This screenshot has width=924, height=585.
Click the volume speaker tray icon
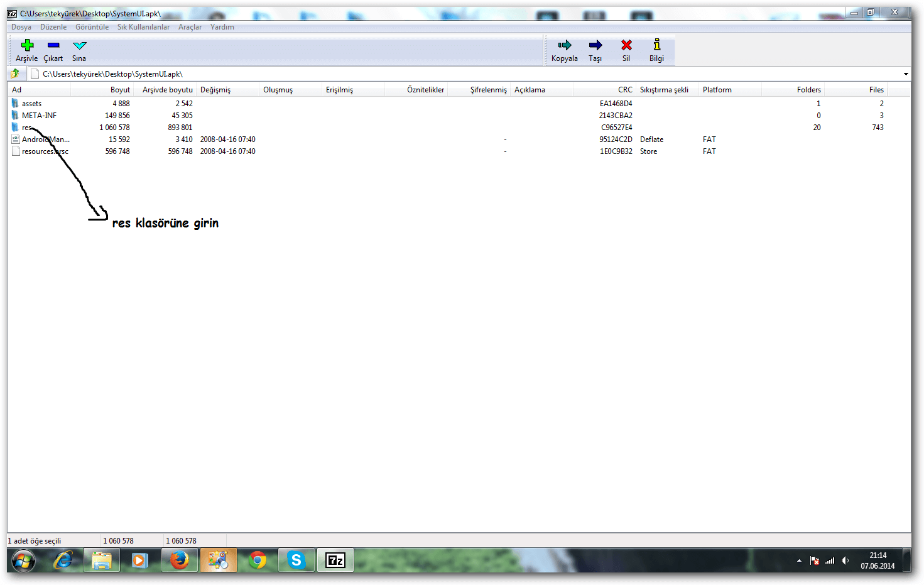coord(845,560)
